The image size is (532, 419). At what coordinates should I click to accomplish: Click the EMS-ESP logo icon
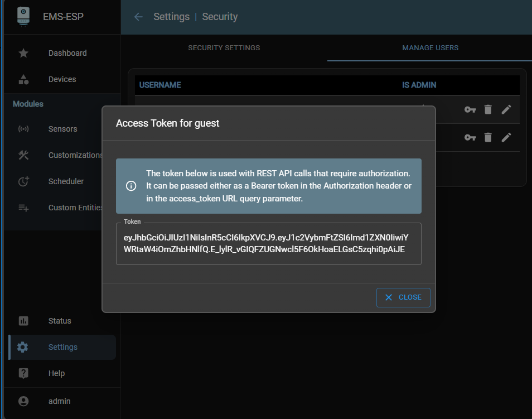point(23,17)
